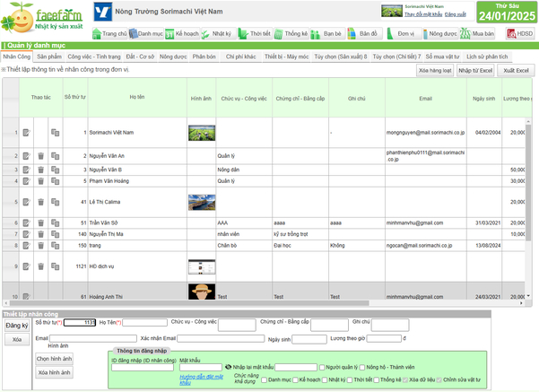539x392 pixels.
Task: Click the Họ Tên input field
Action: click(x=144, y=323)
